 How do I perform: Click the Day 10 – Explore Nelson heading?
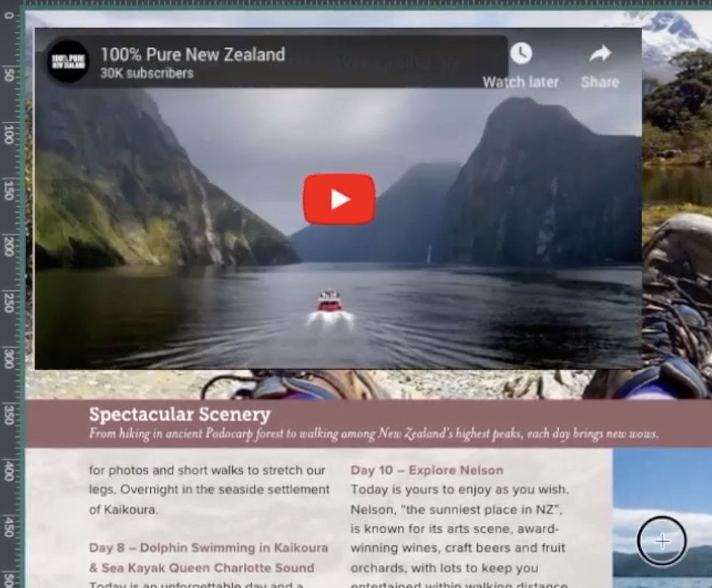[427, 470]
